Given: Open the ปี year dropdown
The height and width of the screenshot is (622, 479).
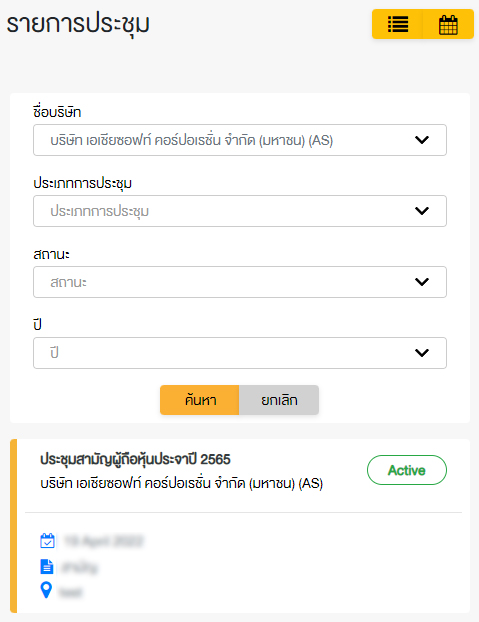Looking at the screenshot, I should [x=240, y=353].
